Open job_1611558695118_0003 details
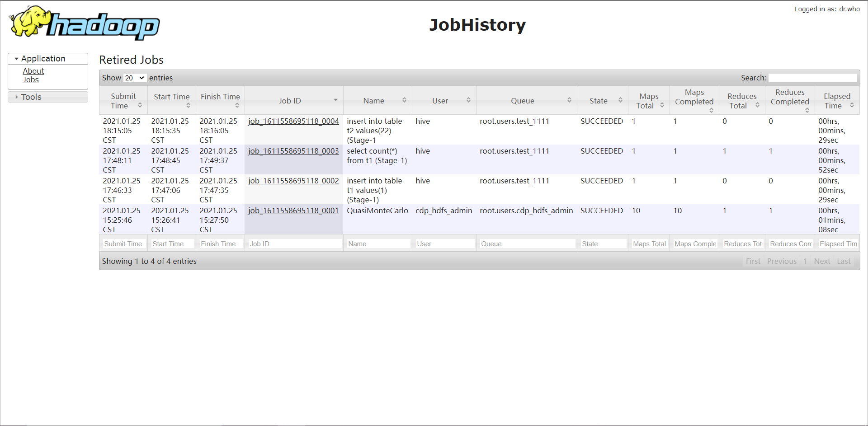The image size is (868, 426). (x=293, y=151)
